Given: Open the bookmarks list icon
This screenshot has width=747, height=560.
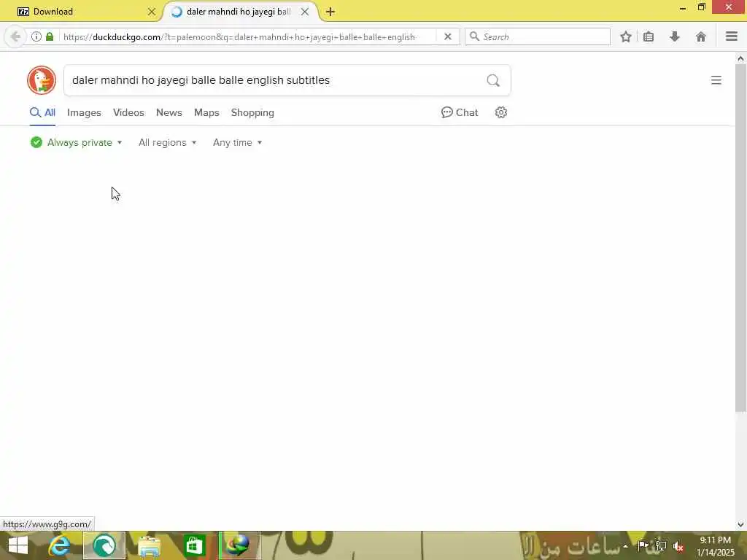Looking at the screenshot, I should click(x=649, y=36).
